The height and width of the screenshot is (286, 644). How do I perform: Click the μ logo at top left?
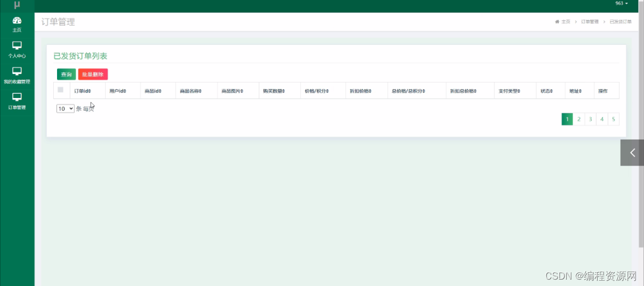pyautogui.click(x=17, y=5)
